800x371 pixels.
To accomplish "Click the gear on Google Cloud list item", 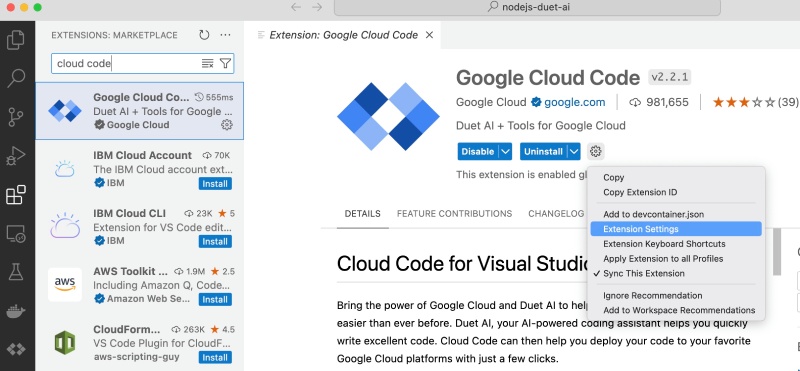I will pyautogui.click(x=227, y=125).
